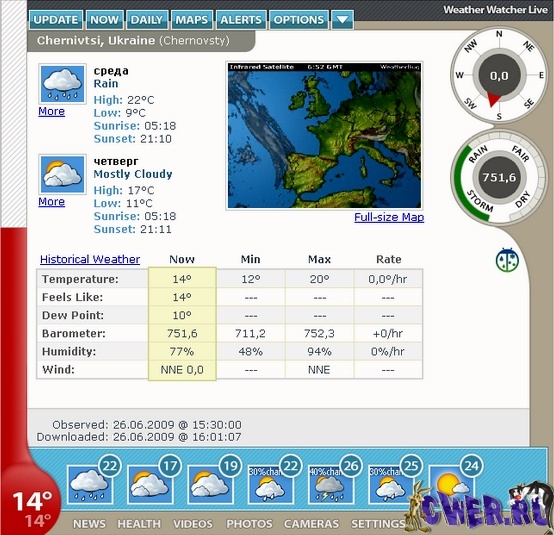Click the Barometer Now value 751,6
The width and height of the screenshot is (554, 535).
(182, 333)
